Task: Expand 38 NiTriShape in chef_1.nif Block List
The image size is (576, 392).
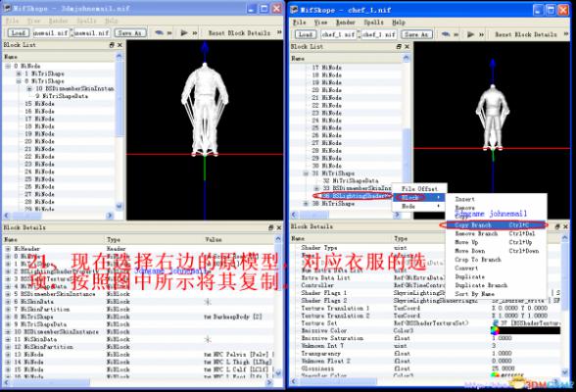Action: [x=306, y=204]
